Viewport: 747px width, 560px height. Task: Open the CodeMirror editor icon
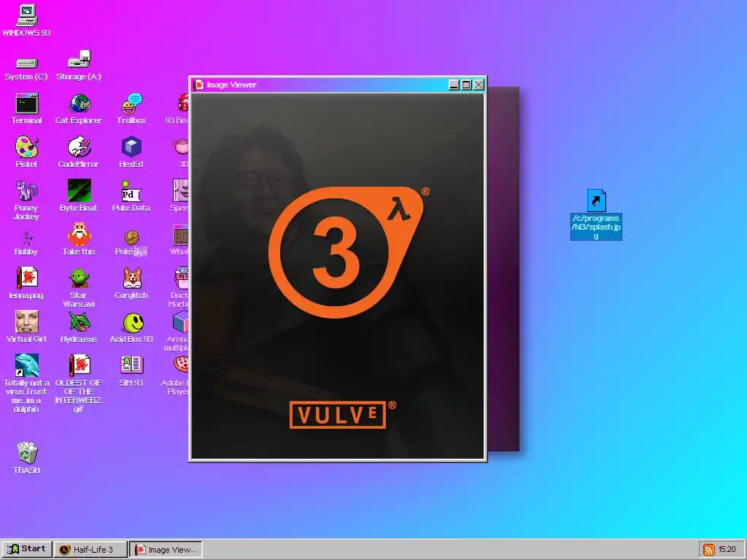79,147
